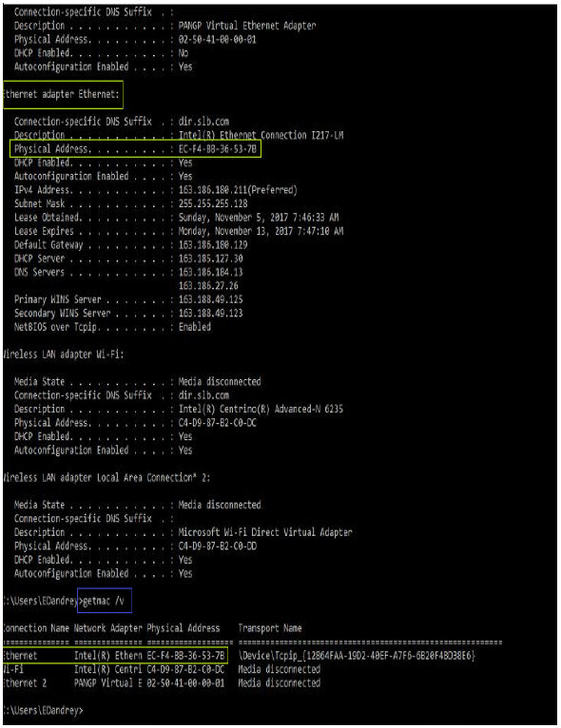
Task: Click the DHCP Server 163.185.127.30 value
Action: click(211, 259)
